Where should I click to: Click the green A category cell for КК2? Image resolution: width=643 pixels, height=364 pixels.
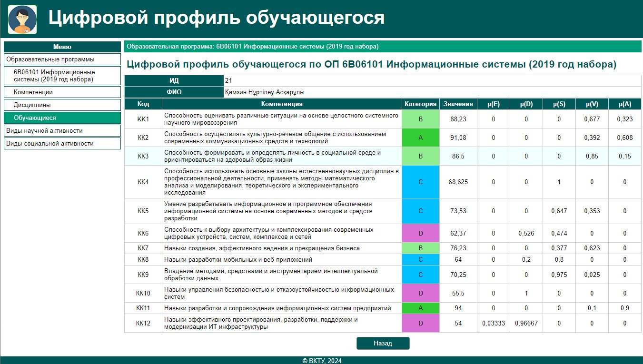[420, 138]
